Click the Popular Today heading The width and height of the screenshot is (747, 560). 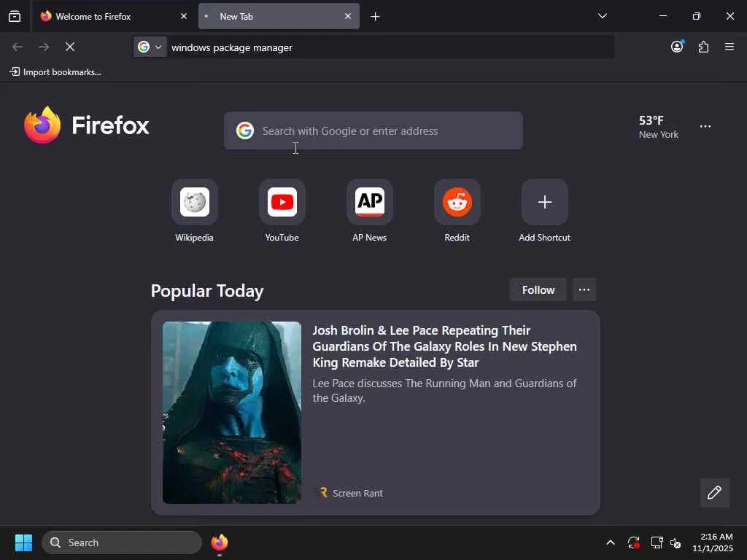(207, 290)
